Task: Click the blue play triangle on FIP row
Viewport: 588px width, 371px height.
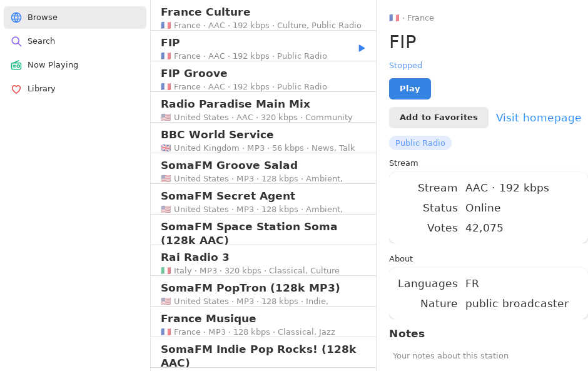Action: 362,48
